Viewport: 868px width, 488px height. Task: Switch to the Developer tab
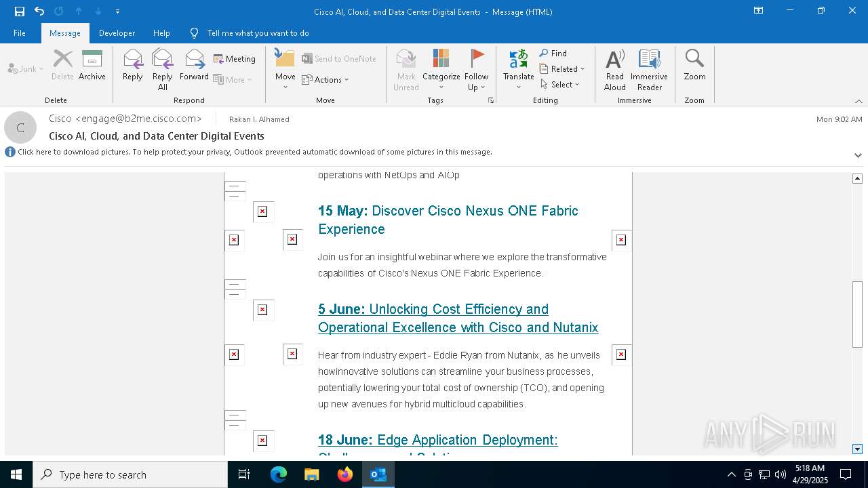tap(117, 33)
